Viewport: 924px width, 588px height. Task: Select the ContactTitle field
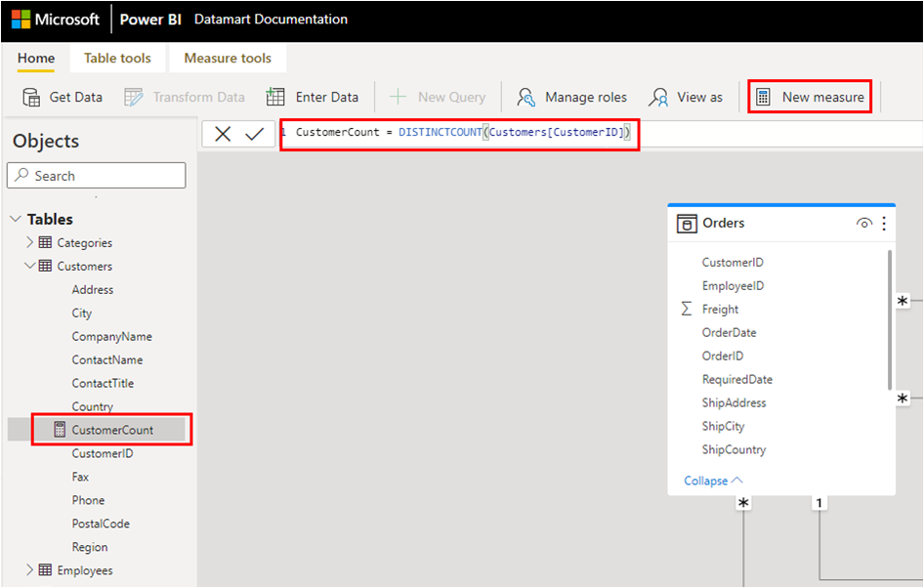103,383
